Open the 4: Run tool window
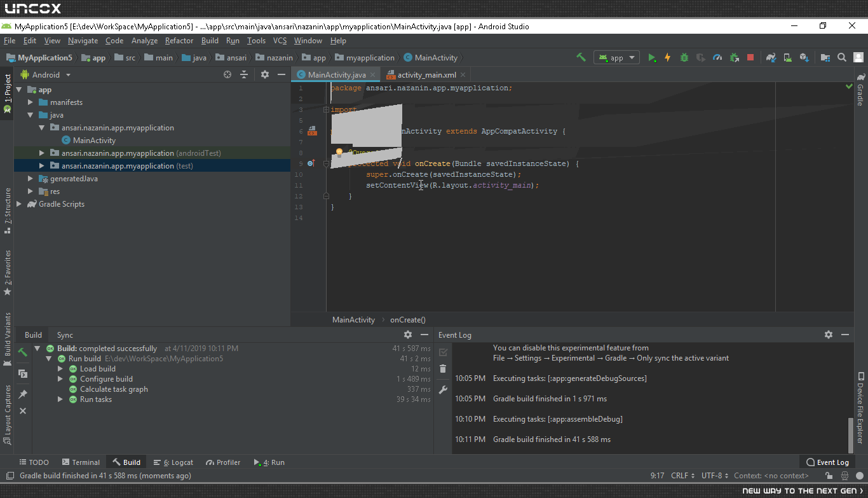868x498 pixels. click(269, 462)
